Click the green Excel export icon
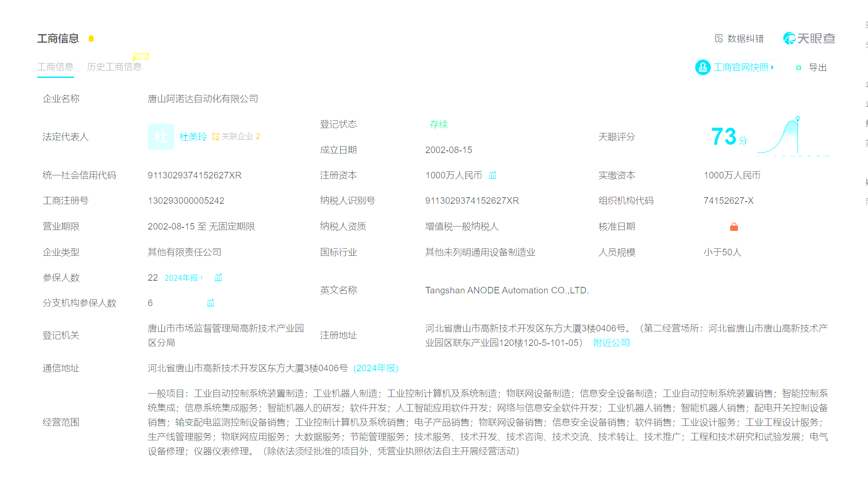This screenshot has width=868, height=481. [798, 68]
